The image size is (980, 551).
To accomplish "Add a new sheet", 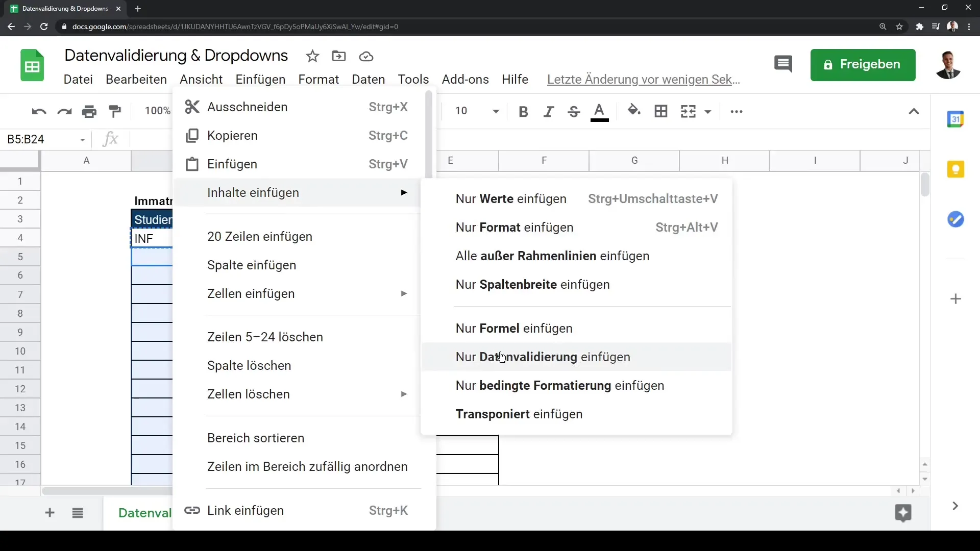I will point(50,513).
